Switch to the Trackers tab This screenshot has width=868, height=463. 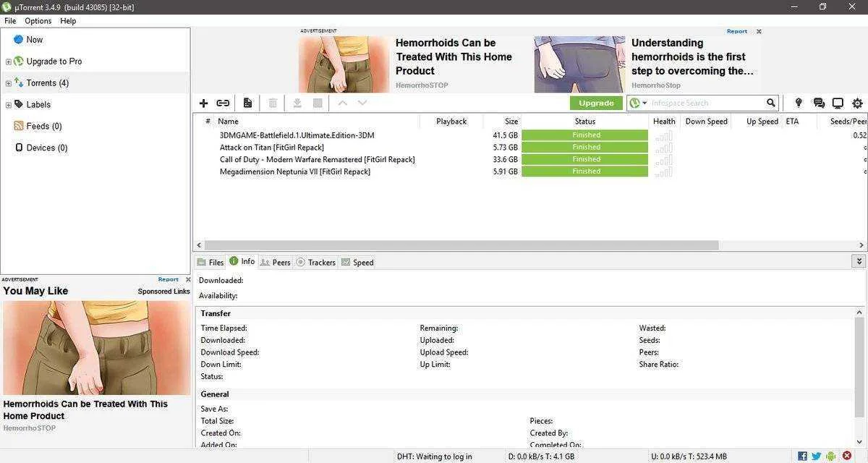(316, 263)
